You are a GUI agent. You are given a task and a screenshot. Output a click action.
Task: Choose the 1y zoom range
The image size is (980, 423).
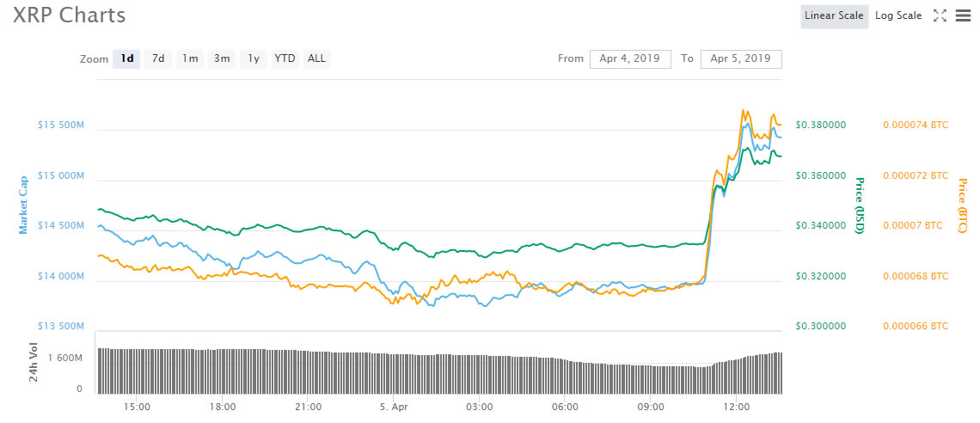(x=254, y=58)
